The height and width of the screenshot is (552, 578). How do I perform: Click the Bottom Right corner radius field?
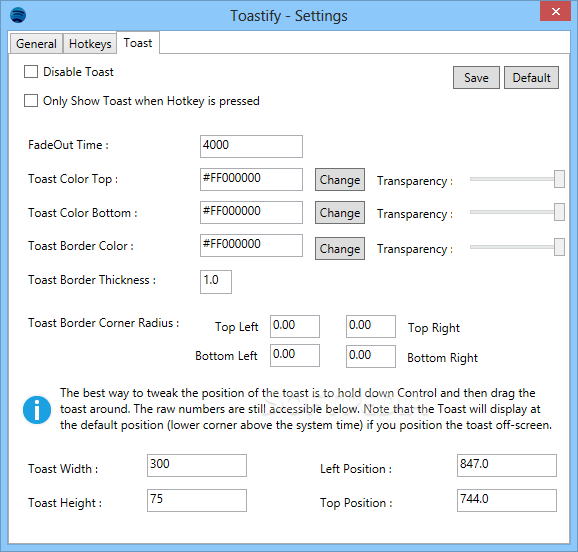point(371,357)
